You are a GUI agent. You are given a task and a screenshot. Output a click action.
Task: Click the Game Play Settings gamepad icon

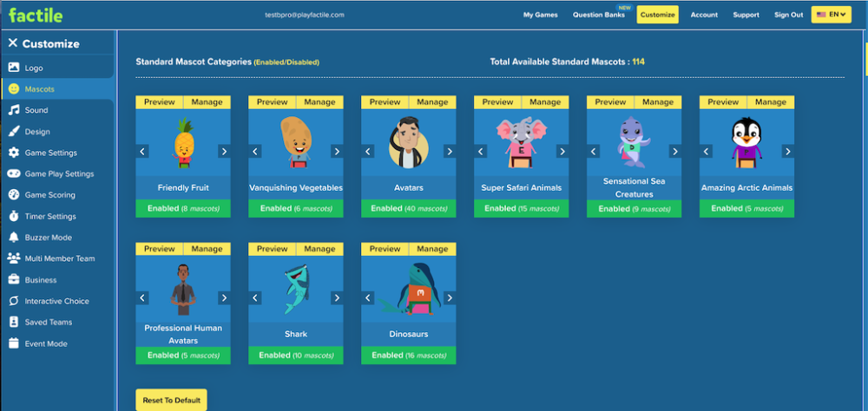point(14,173)
